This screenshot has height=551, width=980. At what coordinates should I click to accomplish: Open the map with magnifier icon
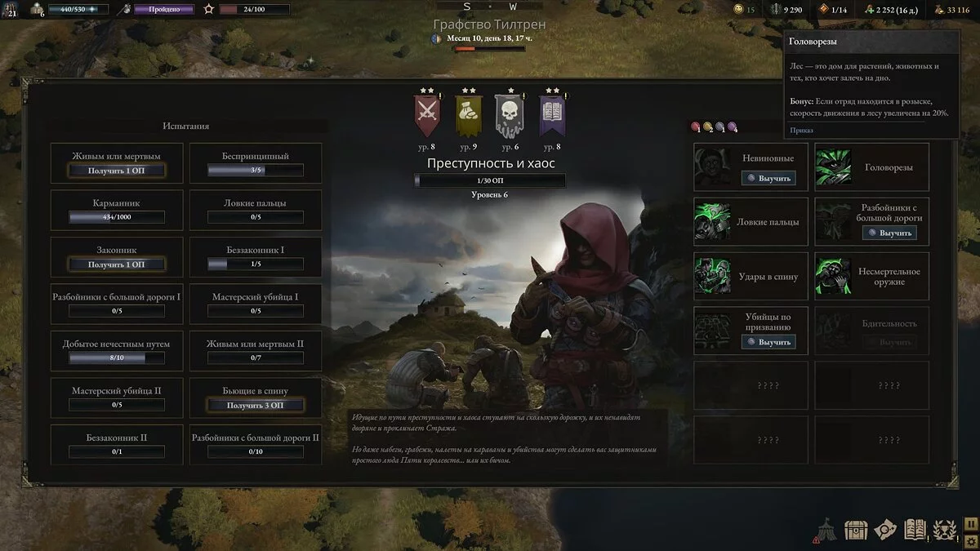(885, 531)
